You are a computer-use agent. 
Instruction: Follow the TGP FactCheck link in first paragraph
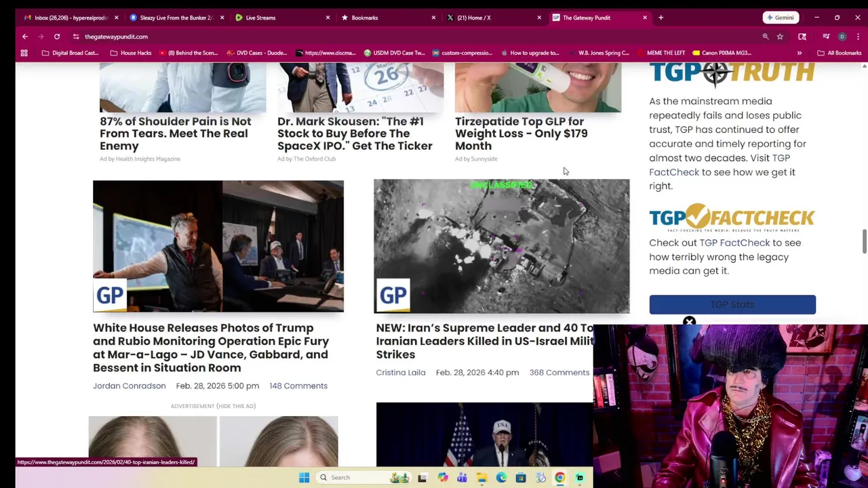pos(719,165)
